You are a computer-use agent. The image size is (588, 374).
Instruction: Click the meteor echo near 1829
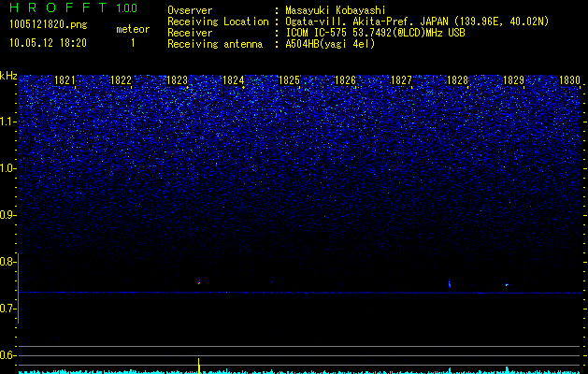coord(508,285)
